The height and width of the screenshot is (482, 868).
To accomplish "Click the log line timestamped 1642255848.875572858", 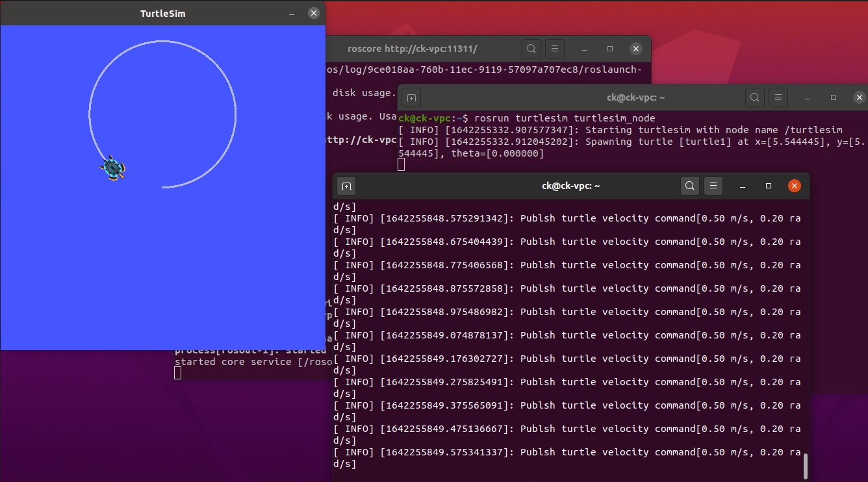I will tap(567, 294).
